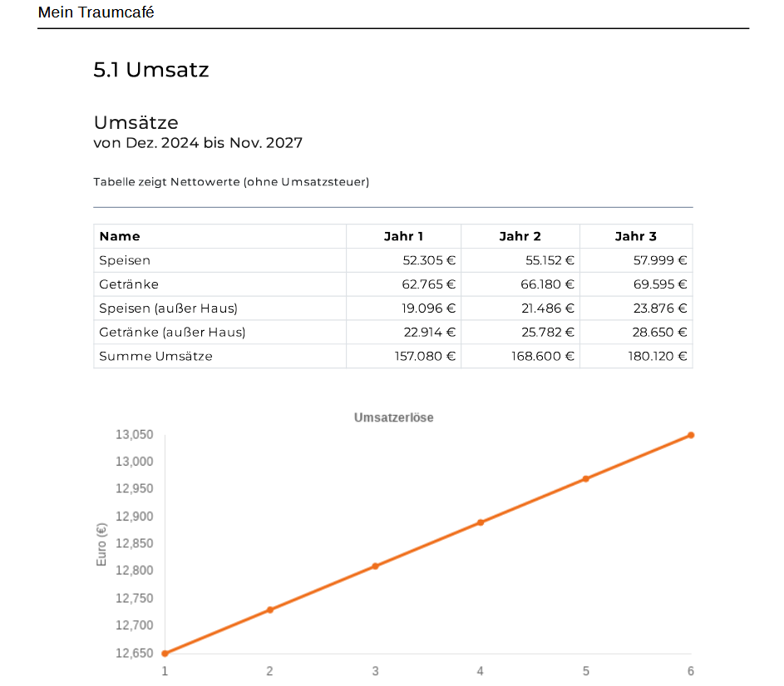The width and height of the screenshot is (784, 686).
Task: Click the 'Mein Traumcafé' page header
Action: [x=96, y=12]
